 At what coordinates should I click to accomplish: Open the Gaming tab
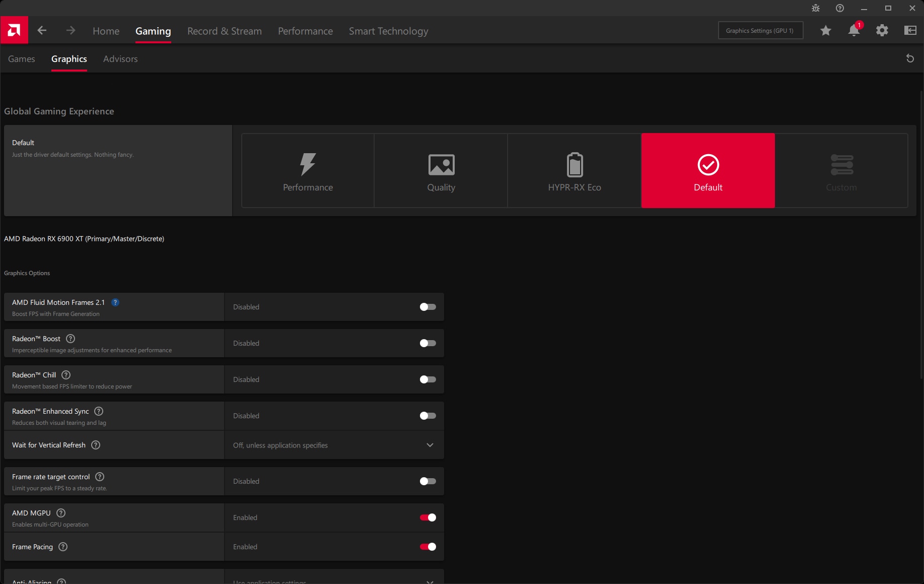coord(153,31)
